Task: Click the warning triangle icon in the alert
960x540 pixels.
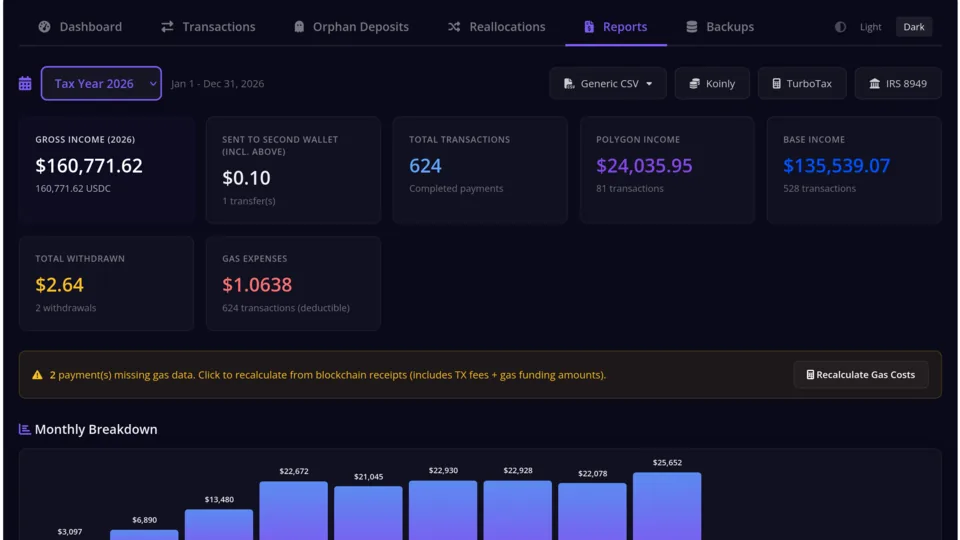Action: click(x=37, y=375)
